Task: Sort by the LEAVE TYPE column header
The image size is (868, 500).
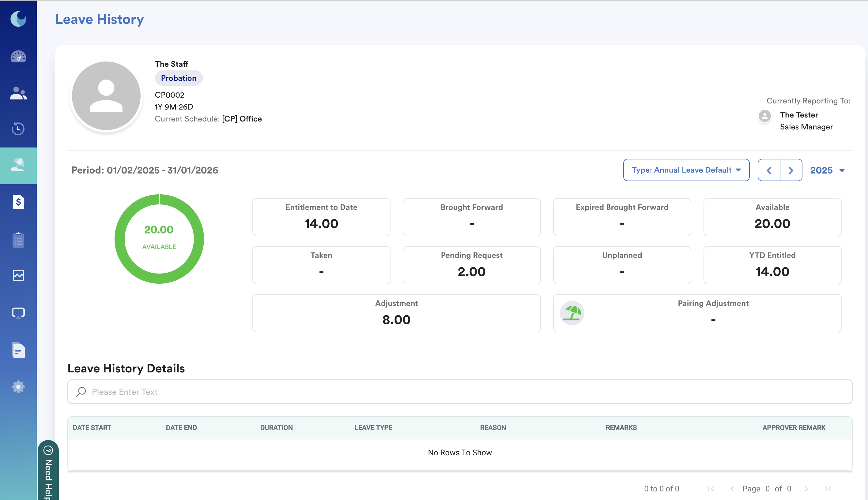Action: [x=373, y=427]
